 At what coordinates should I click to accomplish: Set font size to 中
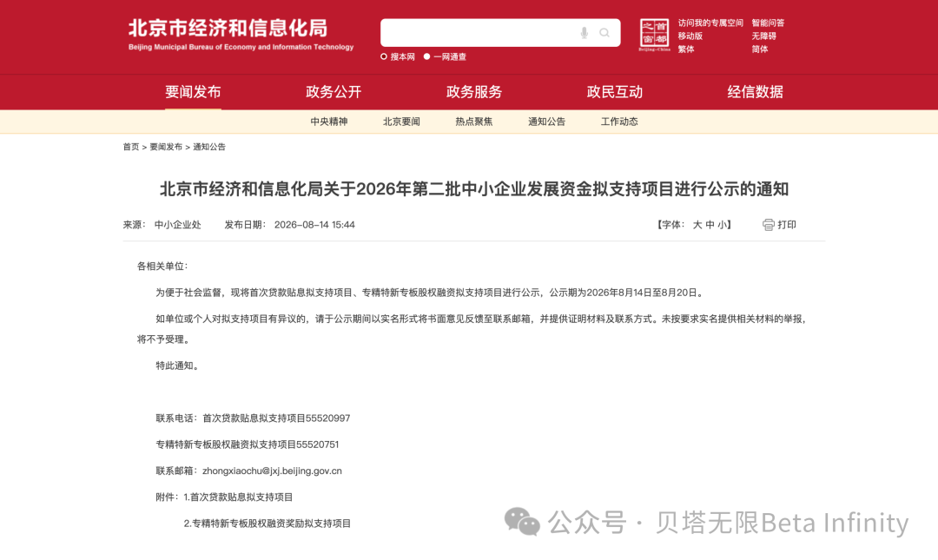coord(710,225)
